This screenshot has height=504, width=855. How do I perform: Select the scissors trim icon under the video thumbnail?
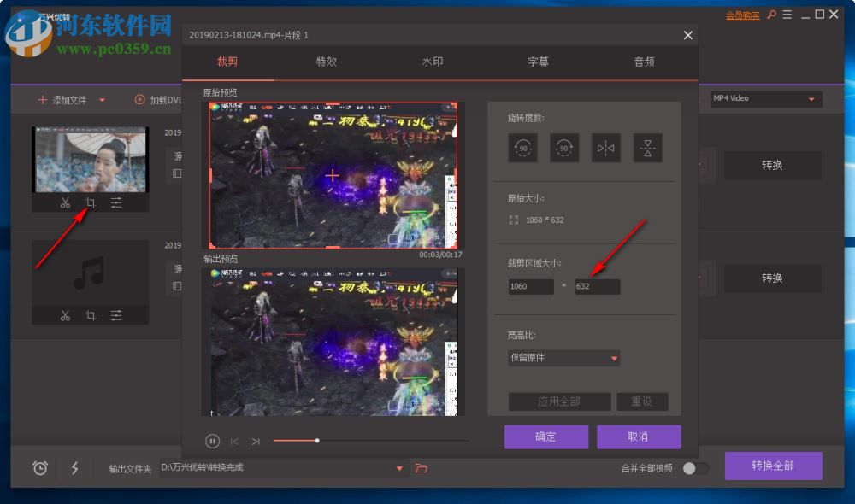[x=64, y=202]
